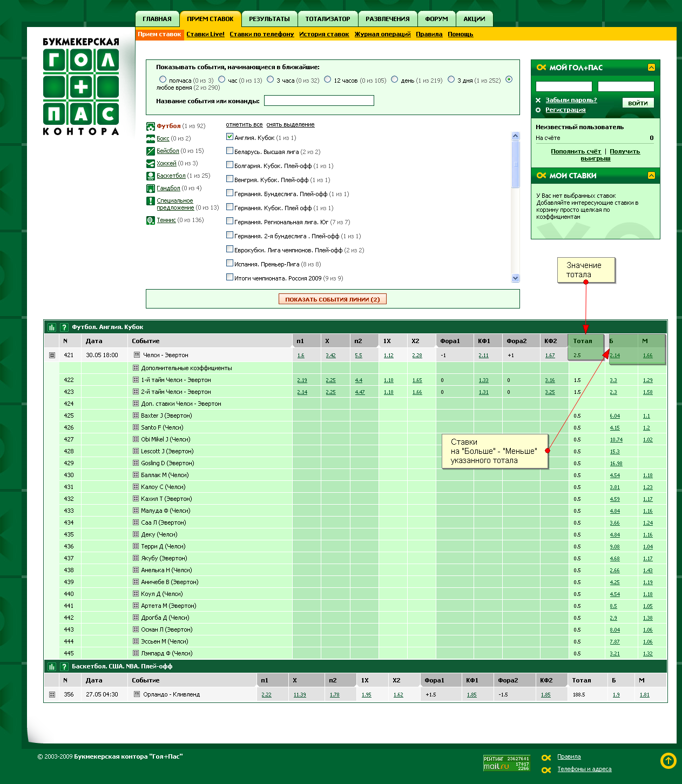Click the football sport icon
The height and width of the screenshot is (784, 682).
tap(151, 126)
